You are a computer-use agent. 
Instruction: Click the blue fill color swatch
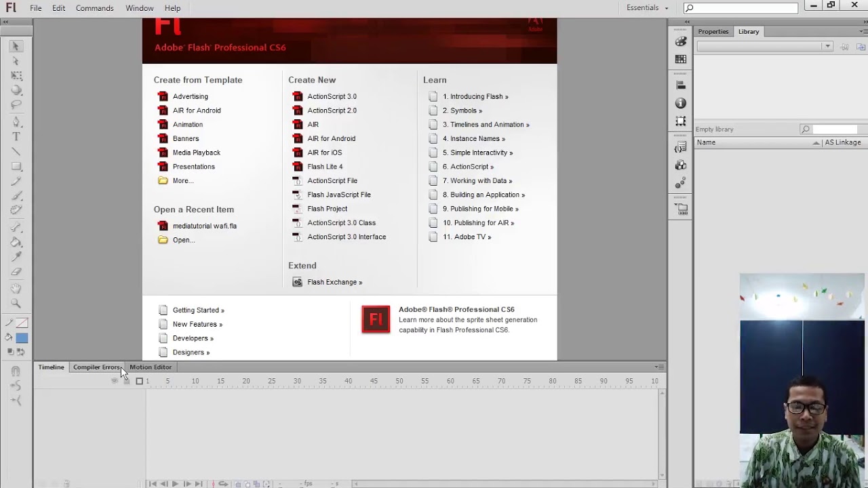pyautogui.click(x=22, y=338)
